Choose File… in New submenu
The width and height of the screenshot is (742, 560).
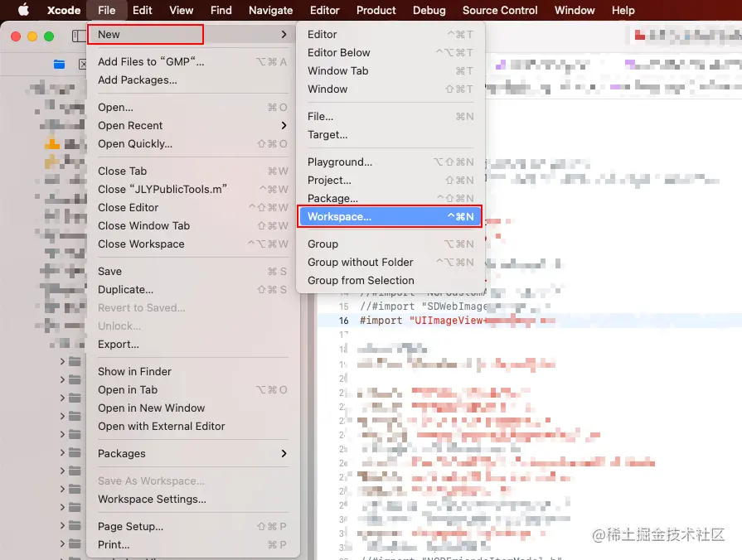390,116
